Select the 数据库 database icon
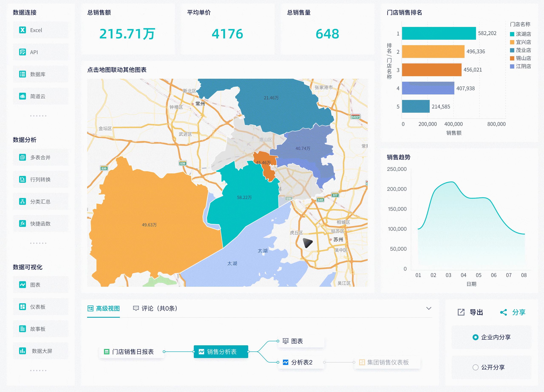Screen dimensions: 544x392 coord(22,74)
